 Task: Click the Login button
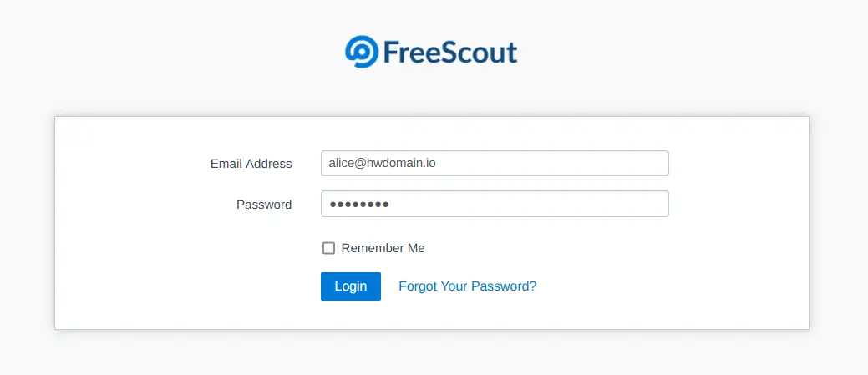(x=351, y=286)
